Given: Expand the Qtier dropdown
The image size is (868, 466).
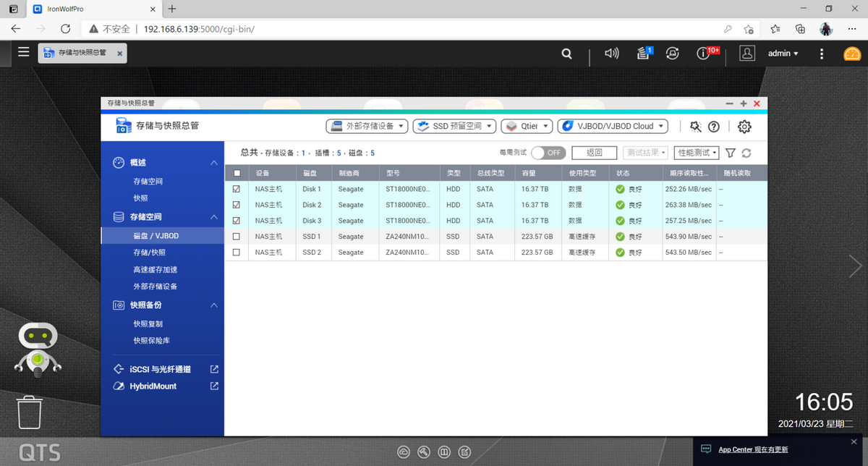Looking at the screenshot, I should 527,126.
